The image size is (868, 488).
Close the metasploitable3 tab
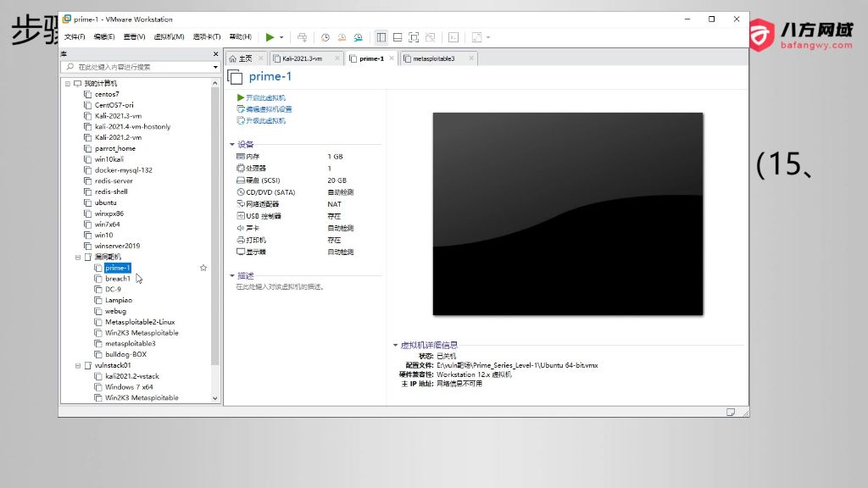(x=471, y=58)
